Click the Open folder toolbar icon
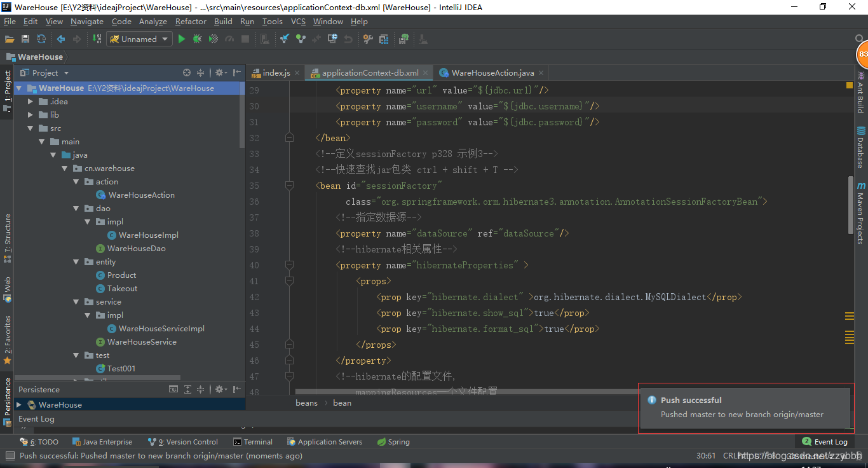This screenshot has width=868, height=468. click(x=10, y=39)
